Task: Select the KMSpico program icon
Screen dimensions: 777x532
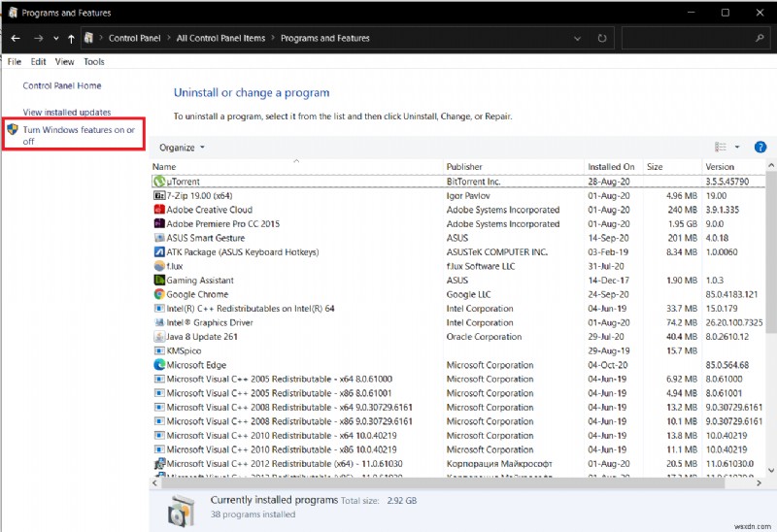Action: 159,350
